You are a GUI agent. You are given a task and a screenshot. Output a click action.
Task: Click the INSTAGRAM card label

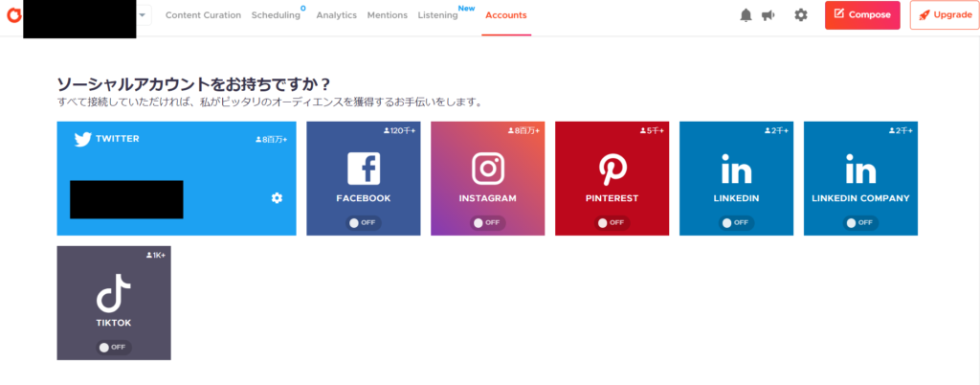(x=488, y=198)
